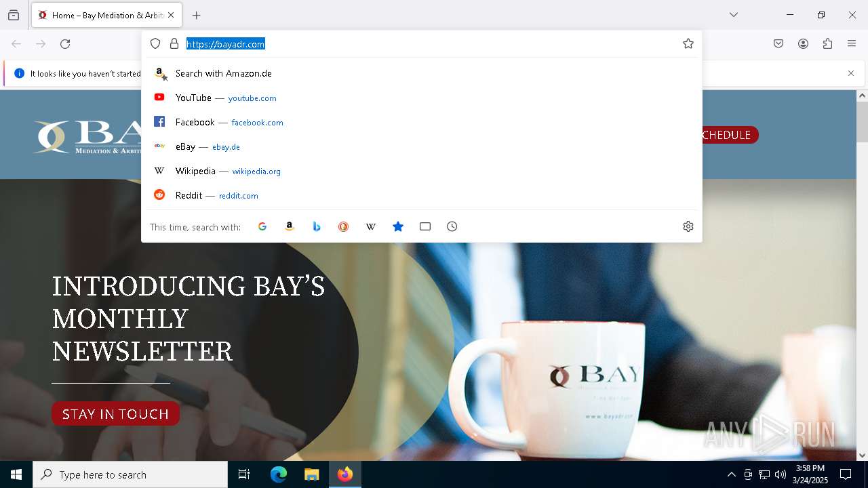Image resolution: width=868 pixels, height=488 pixels.
Task: Open search settings gear
Action: (x=688, y=226)
